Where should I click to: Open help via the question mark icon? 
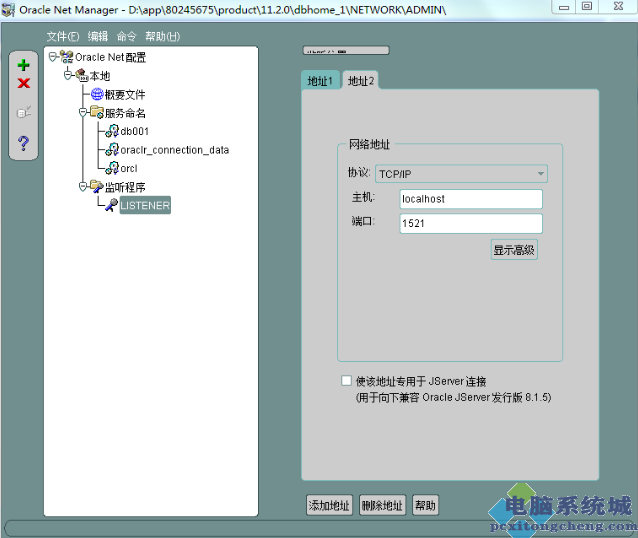coord(24,143)
